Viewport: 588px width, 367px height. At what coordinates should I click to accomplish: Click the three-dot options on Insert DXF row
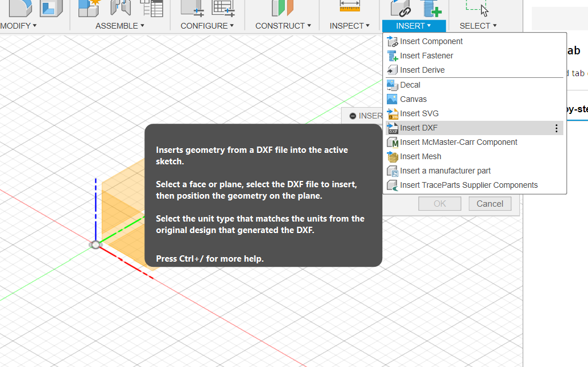click(556, 128)
